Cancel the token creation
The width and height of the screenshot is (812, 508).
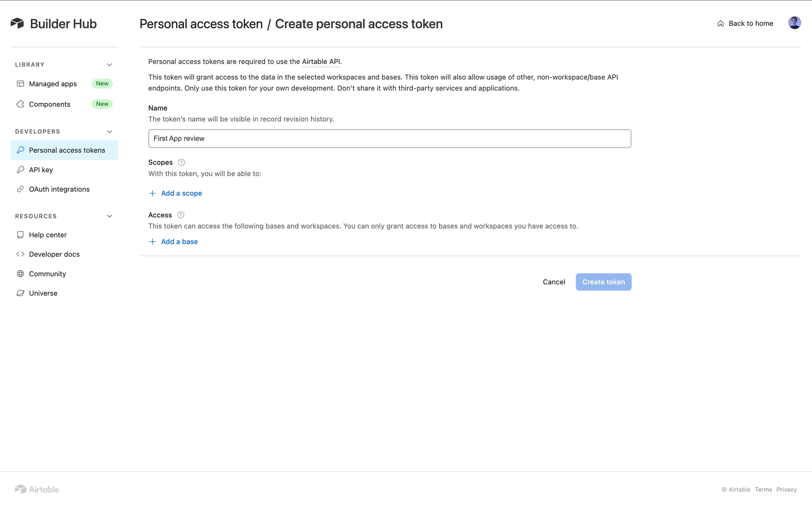click(x=554, y=282)
